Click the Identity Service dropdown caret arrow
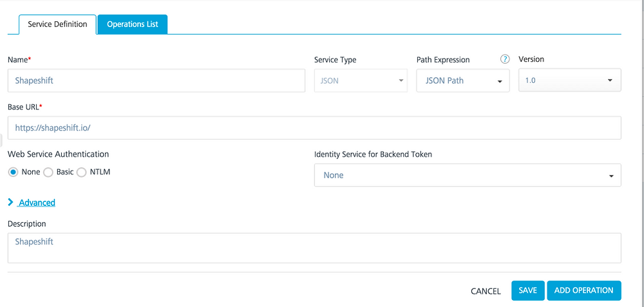 click(x=612, y=176)
